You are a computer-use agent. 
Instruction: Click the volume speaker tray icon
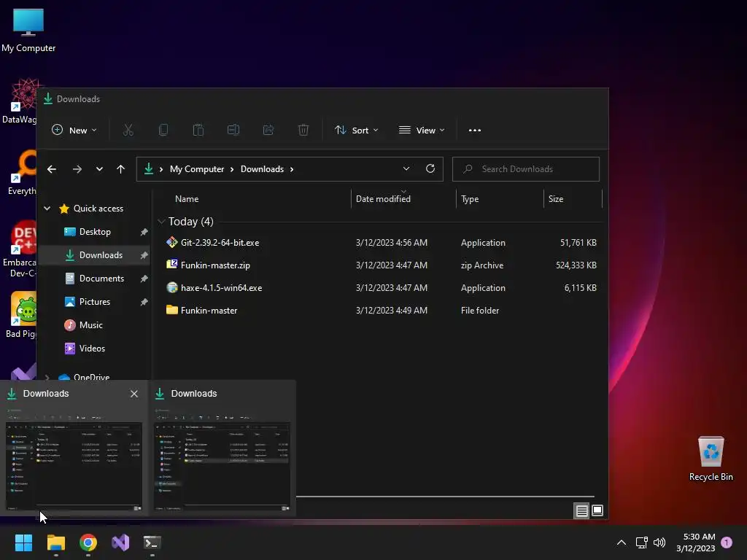tap(659, 542)
